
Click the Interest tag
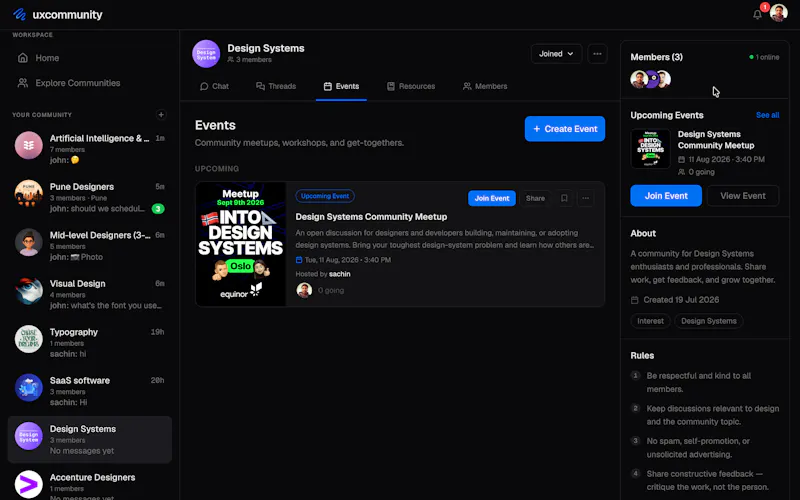pos(651,321)
